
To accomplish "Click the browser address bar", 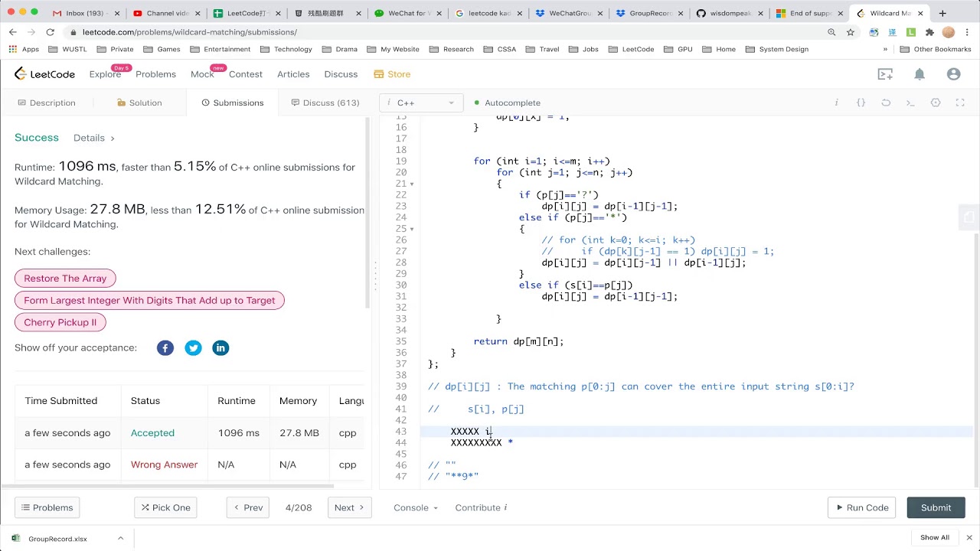I will coord(444,32).
